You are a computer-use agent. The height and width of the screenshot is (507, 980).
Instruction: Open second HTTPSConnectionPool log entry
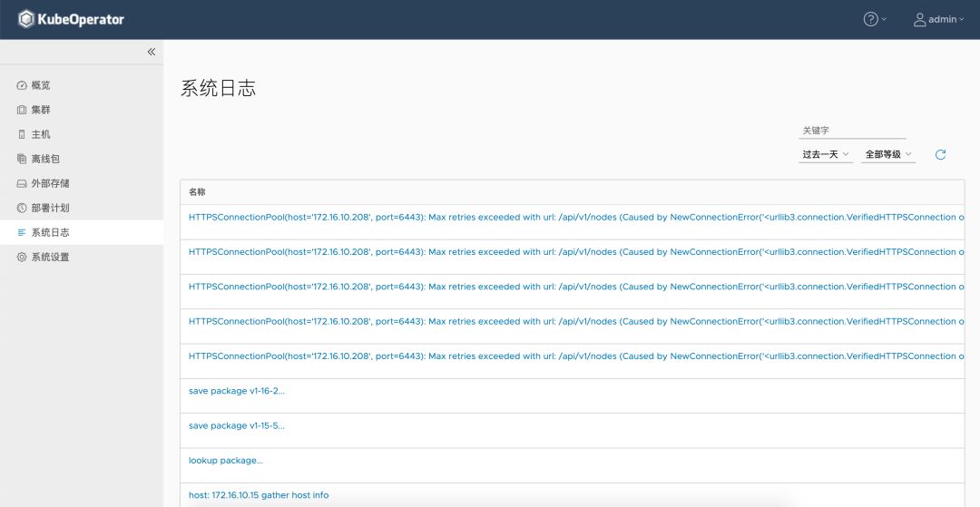pos(576,252)
